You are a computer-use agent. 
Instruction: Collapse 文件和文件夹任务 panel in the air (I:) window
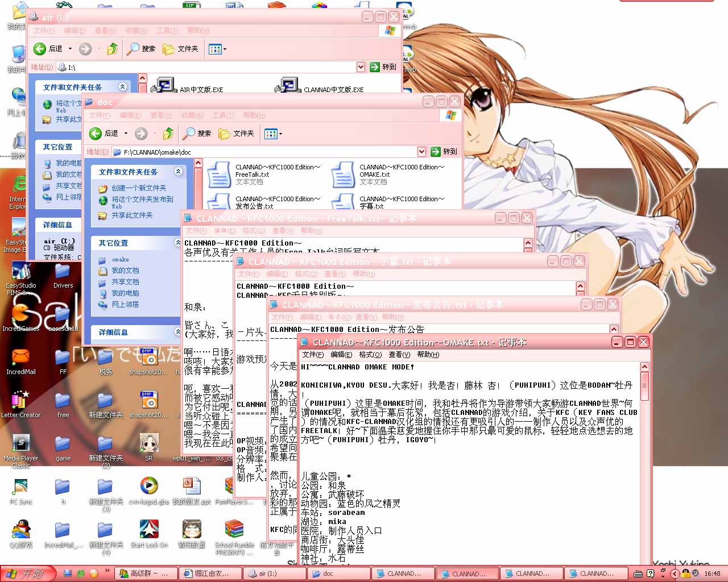point(122,87)
